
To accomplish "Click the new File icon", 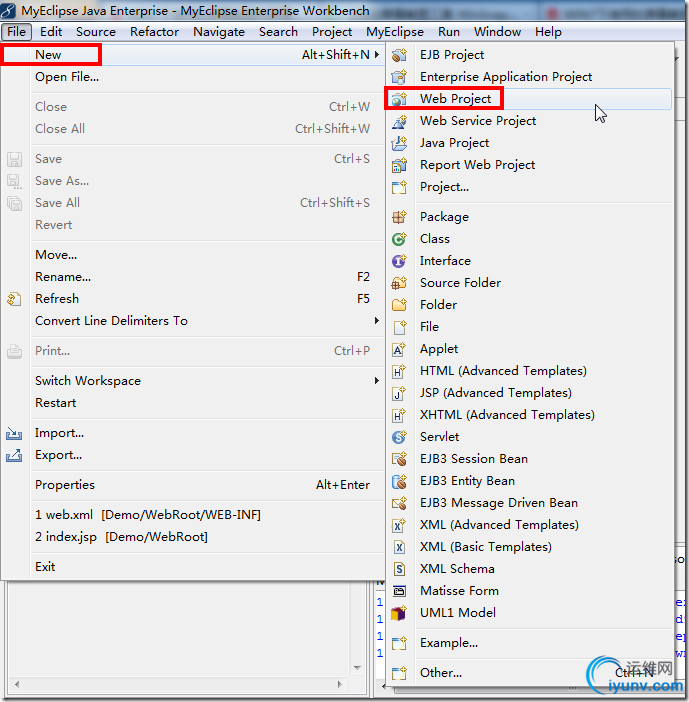I will (x=399, y=327).
